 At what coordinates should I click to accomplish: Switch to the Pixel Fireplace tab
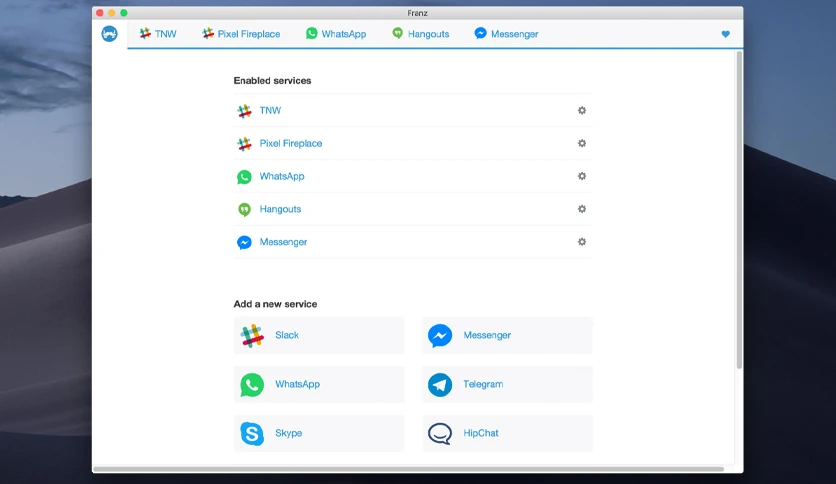tap(241, 34)
